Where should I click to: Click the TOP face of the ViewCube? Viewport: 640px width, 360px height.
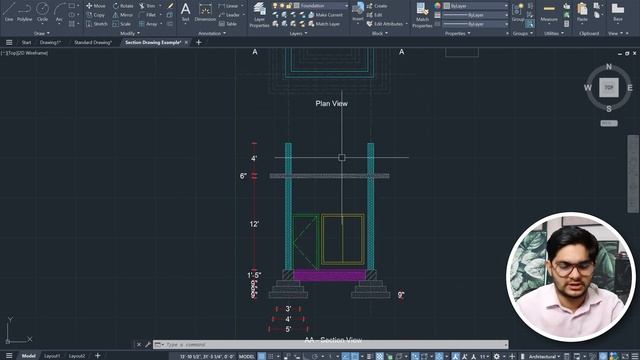609,87
